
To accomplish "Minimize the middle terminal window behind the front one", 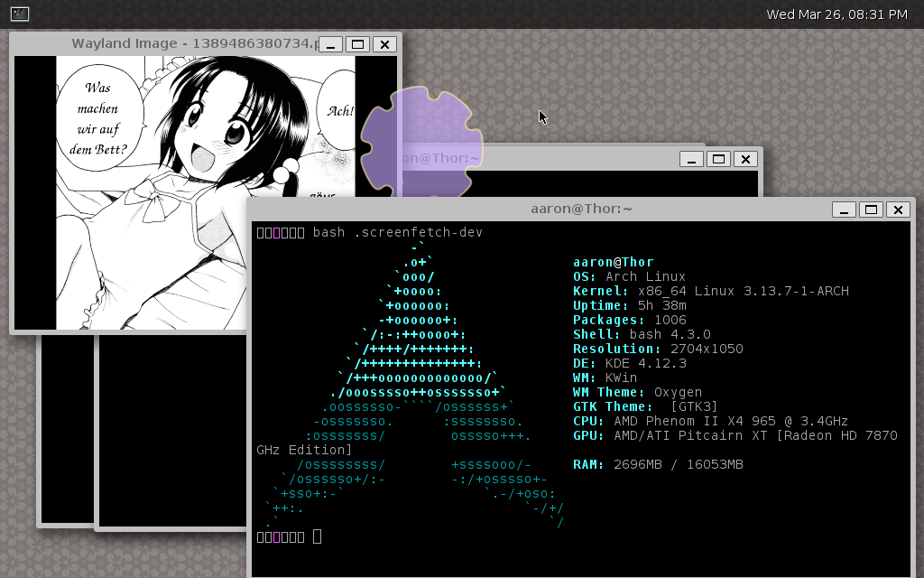I will click(691, 159).
